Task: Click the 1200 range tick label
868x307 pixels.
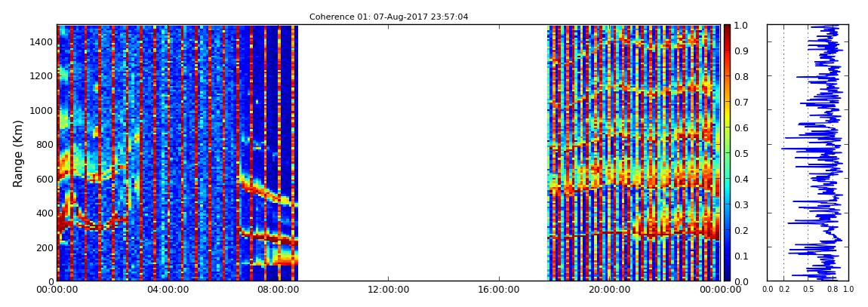Action: pyautogui.click(x=41, y=75)
